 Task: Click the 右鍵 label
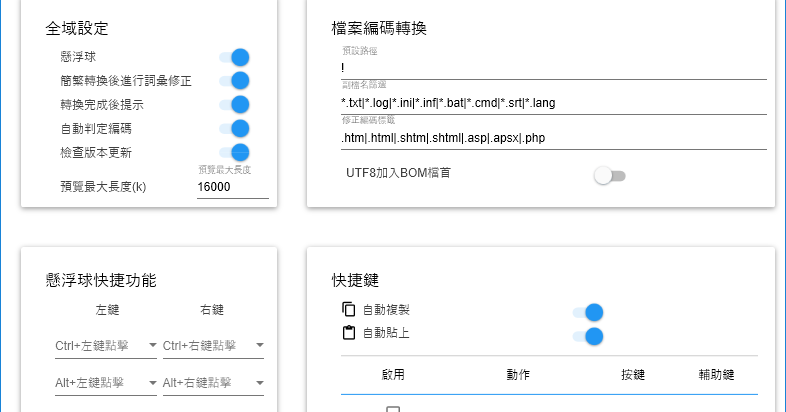point(212,310)
